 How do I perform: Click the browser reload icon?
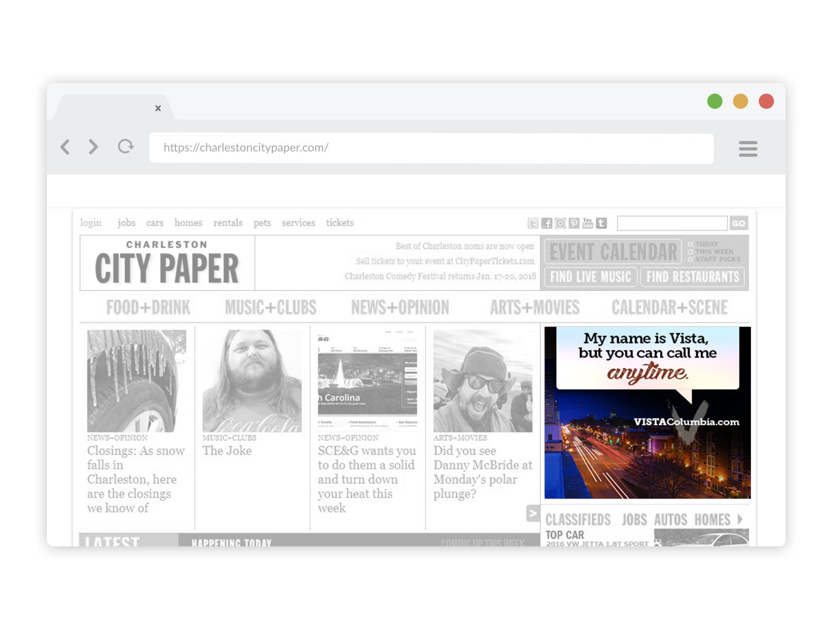[126, 147]
